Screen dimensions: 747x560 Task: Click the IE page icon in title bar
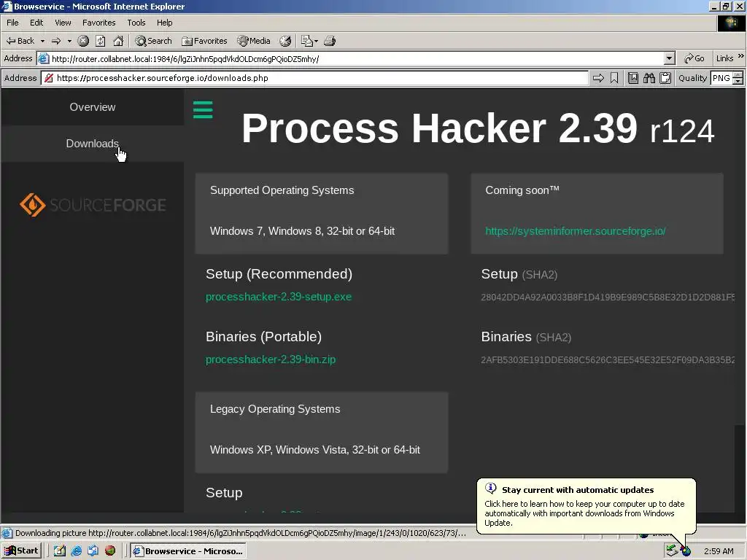[7, 6]
